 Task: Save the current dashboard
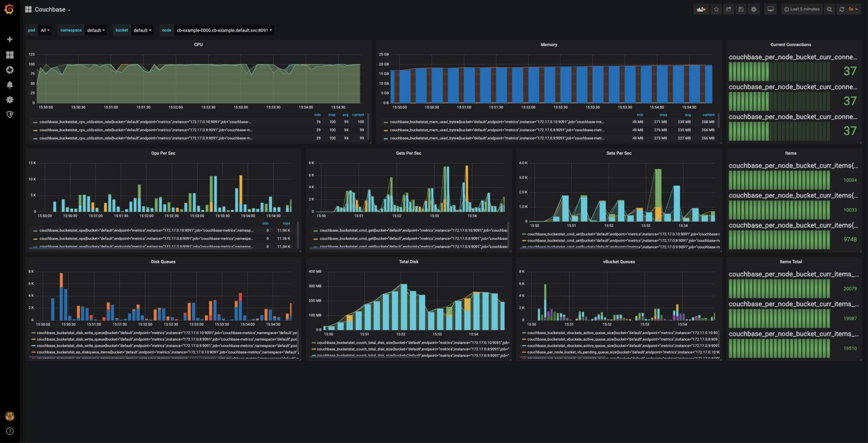[x=741, y=9]
